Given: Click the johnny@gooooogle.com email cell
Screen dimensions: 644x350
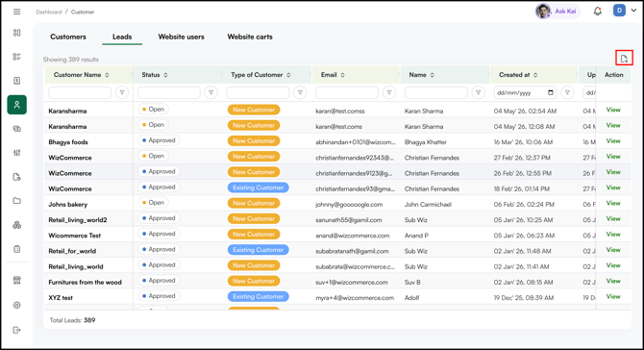Looking at the screenshot, I should 349,204.
